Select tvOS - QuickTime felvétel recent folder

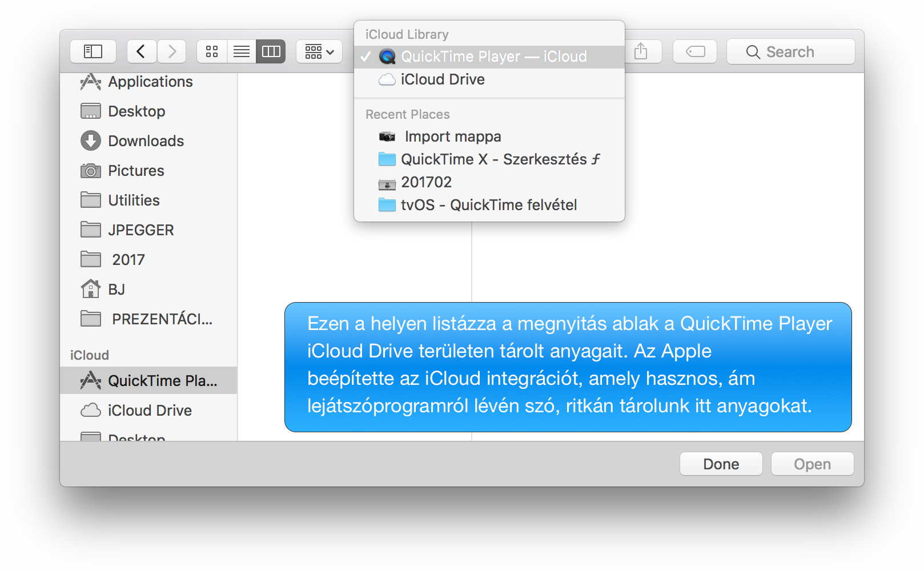tap(489, 205)
